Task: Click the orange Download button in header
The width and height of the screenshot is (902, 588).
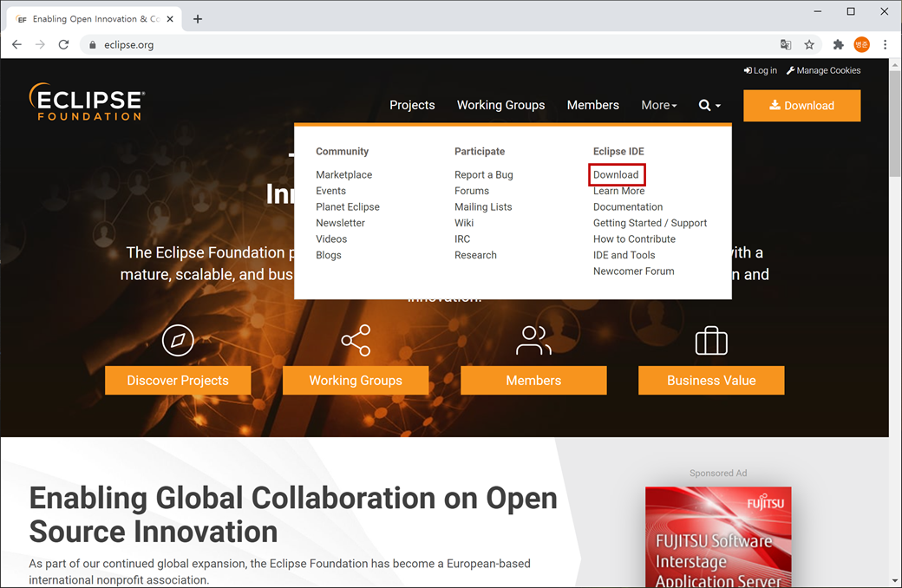Action: (x=802, y=105)
